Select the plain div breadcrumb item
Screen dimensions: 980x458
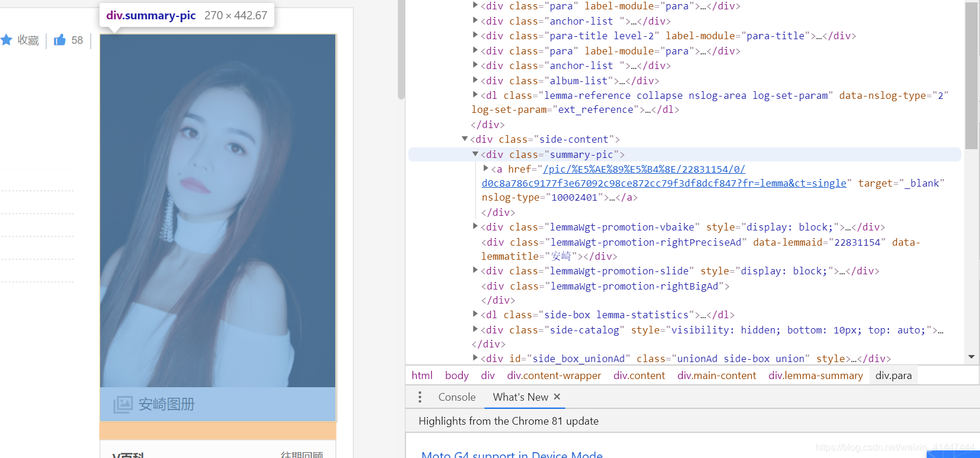click(x=488, y=376)
